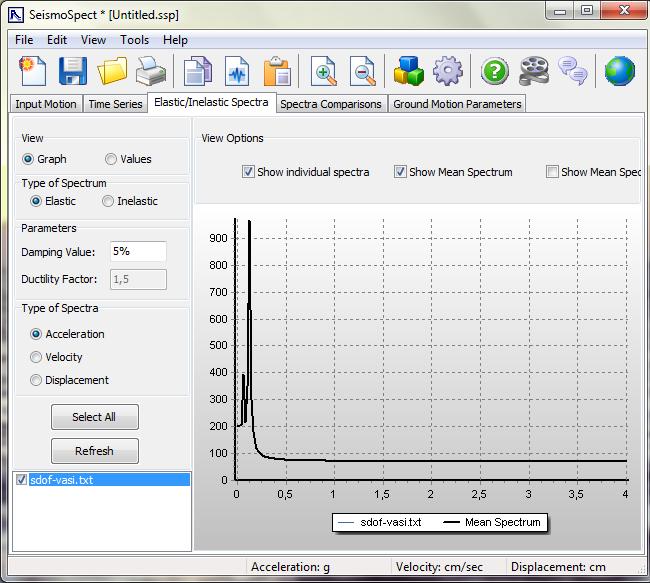650x583 pixels.
Task: Enable the third Show Mean Spec checkbox
Action: pyautogui.click(x=552, y=172)
